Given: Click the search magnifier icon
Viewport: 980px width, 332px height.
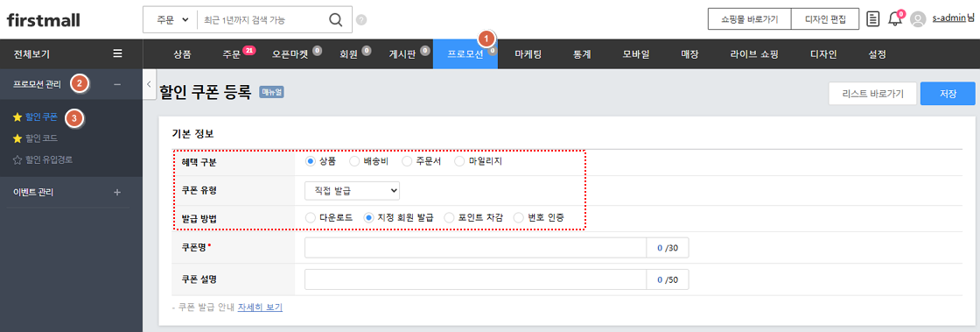Looking at the screenshot, I should pyautogui.click(x=336, y=20).
